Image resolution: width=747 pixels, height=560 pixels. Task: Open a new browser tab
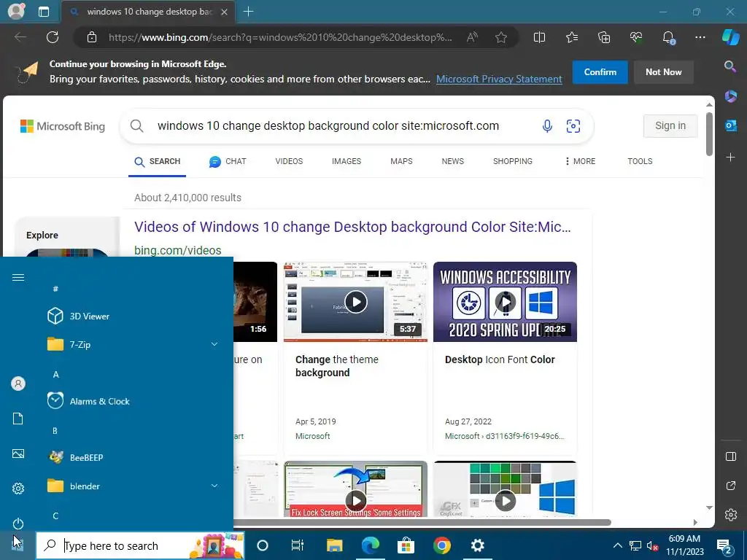click(248, 12)
